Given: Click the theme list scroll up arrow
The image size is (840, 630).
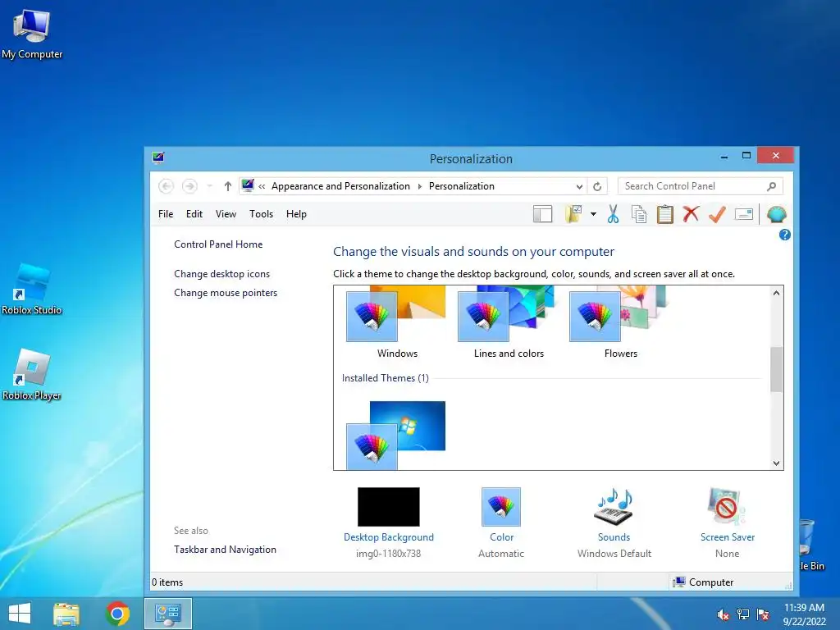Looking at the screenshot, I should [x=776, y=293].
